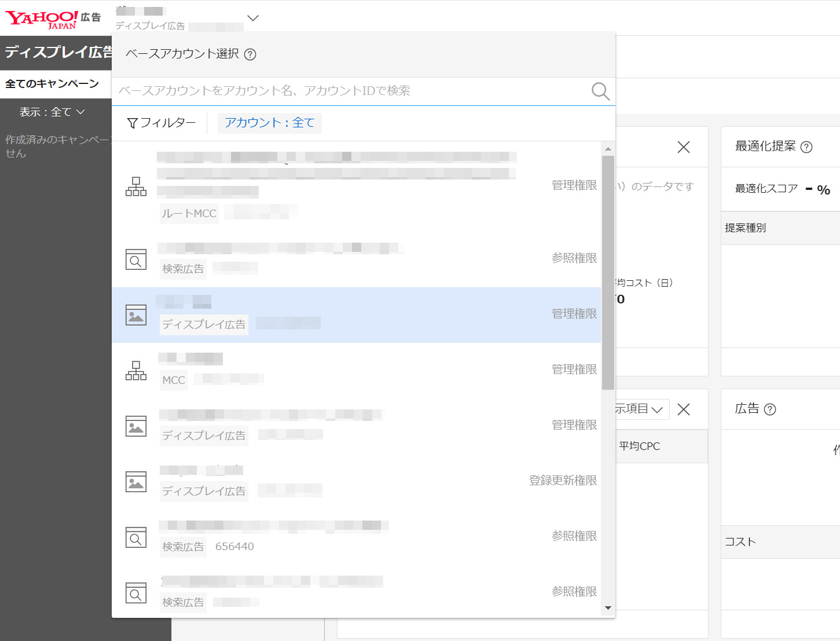Close the panel above 平均CPC
This screenshot has height=641, width=840.
[683, 409]
